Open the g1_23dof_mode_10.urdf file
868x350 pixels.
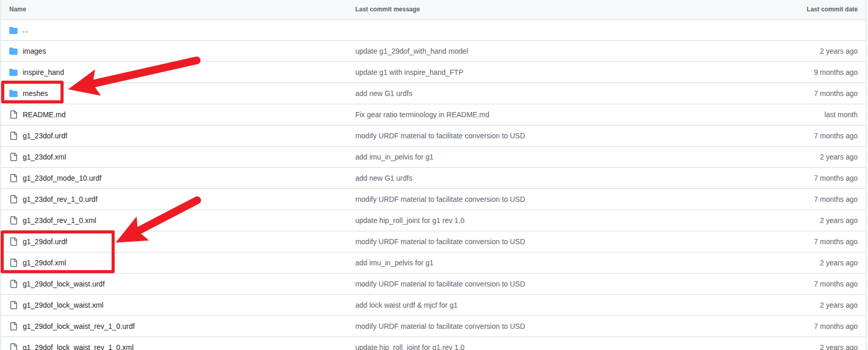tap(62, 178)
